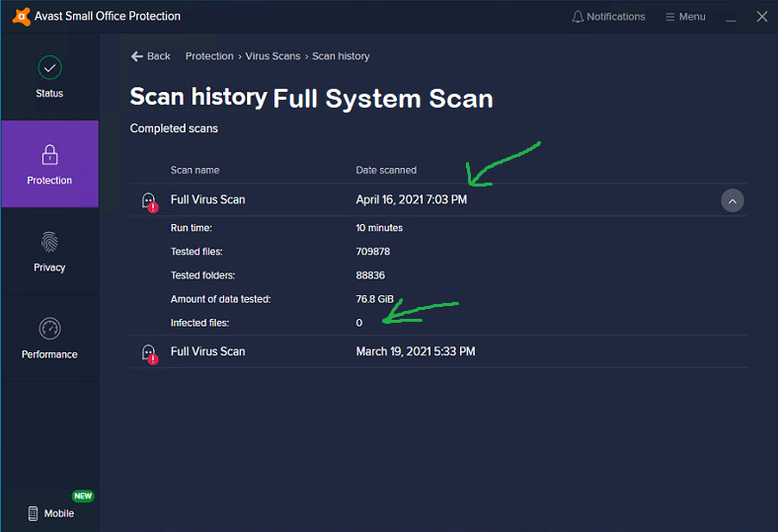Open the Mobile phone icon

[x=33, y=513]
